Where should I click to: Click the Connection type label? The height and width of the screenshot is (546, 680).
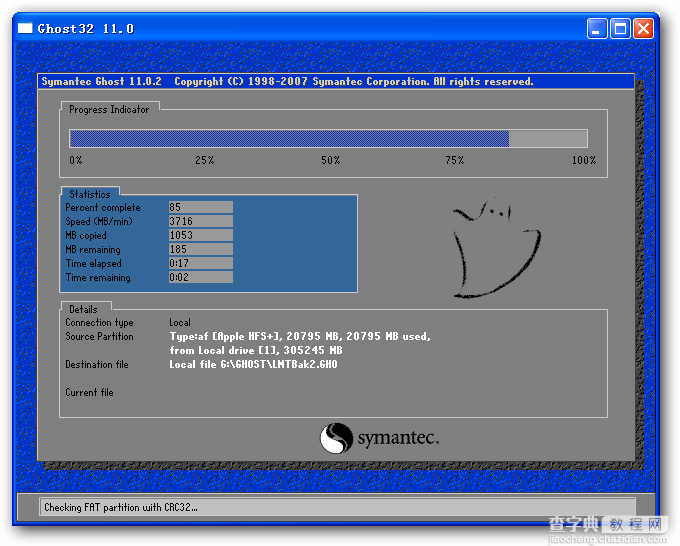(x=99, y=322)
